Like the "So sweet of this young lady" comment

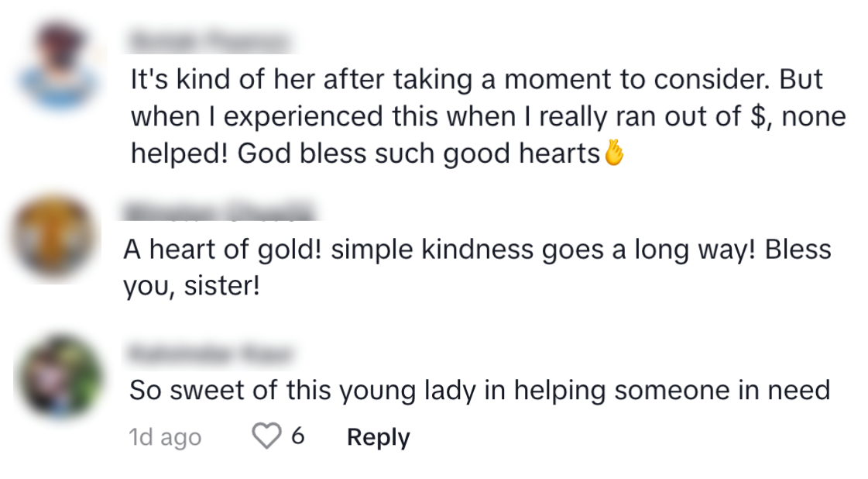267,437
